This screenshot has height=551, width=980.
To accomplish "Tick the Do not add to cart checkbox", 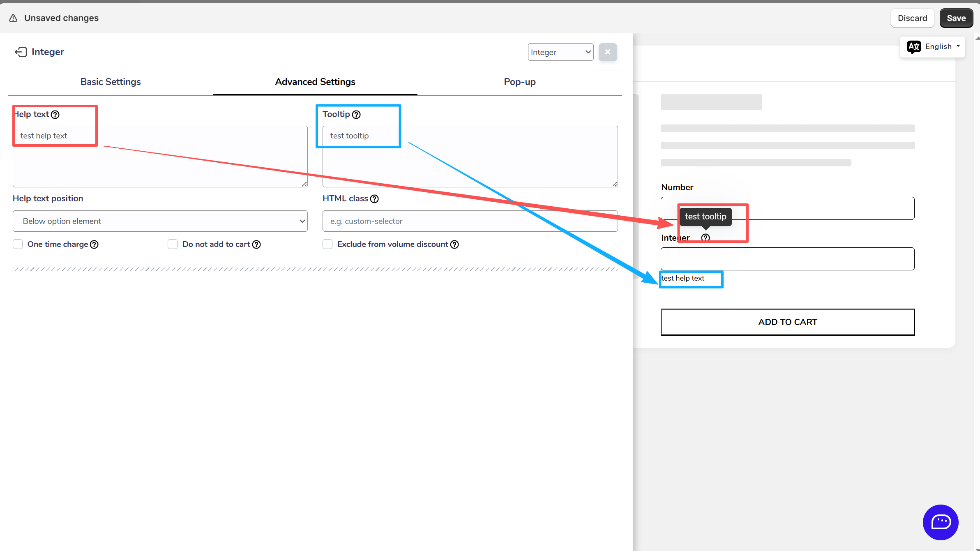I will (173, 244).
